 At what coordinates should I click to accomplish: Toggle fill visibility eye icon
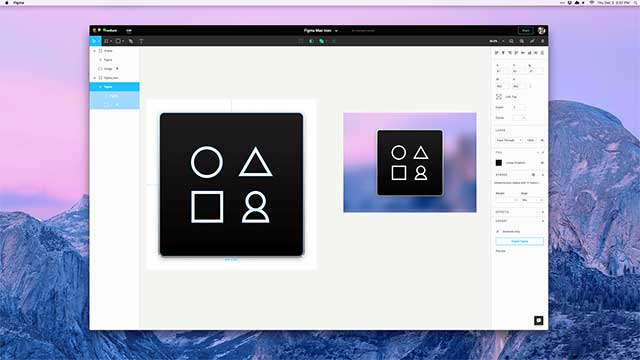coord(542,163)
